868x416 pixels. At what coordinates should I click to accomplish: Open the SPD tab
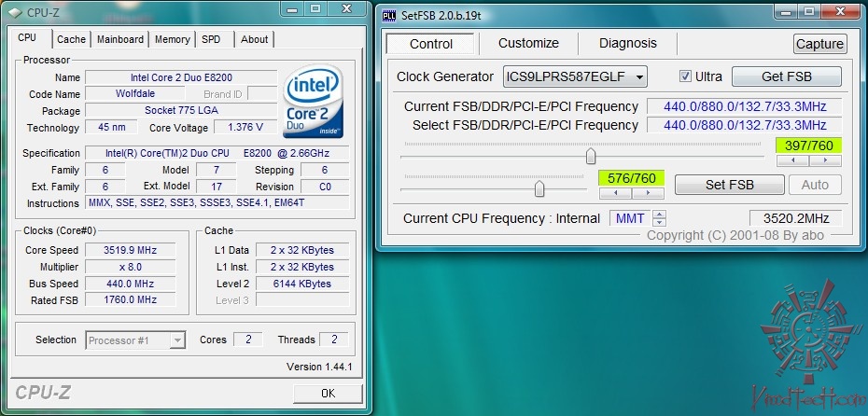click(211, 39)
